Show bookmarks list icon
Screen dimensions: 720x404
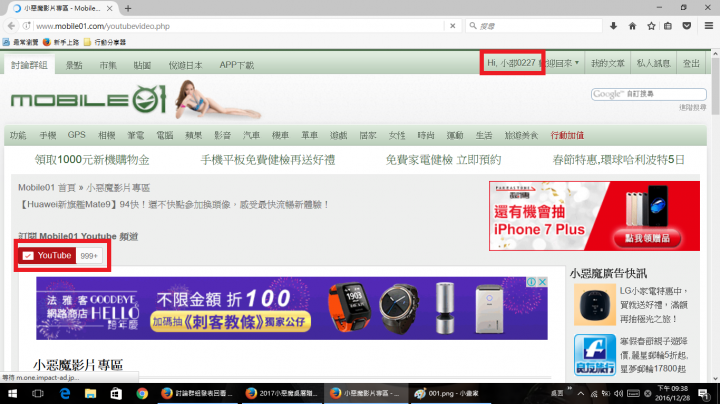668,26
